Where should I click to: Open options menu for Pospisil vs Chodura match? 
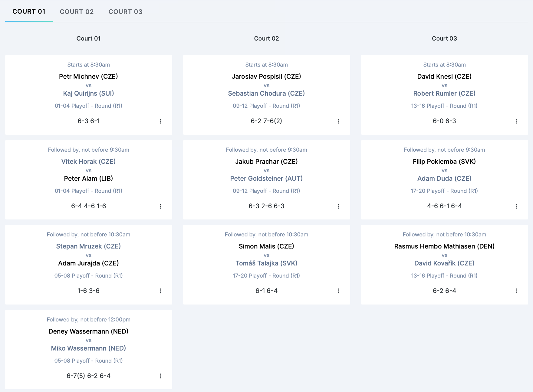click(x=338, y=121)
